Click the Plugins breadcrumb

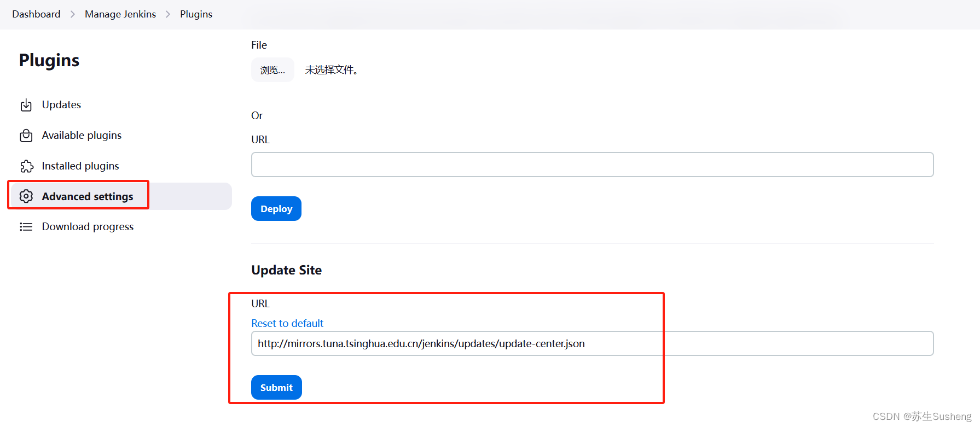(196, 14)
